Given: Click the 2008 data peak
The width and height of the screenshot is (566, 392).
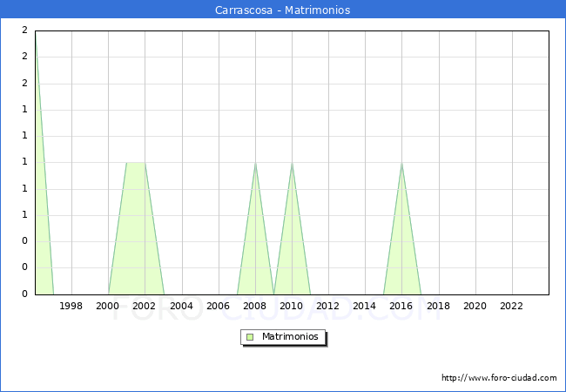Looking at the screenshot, I should pos(255,164).
